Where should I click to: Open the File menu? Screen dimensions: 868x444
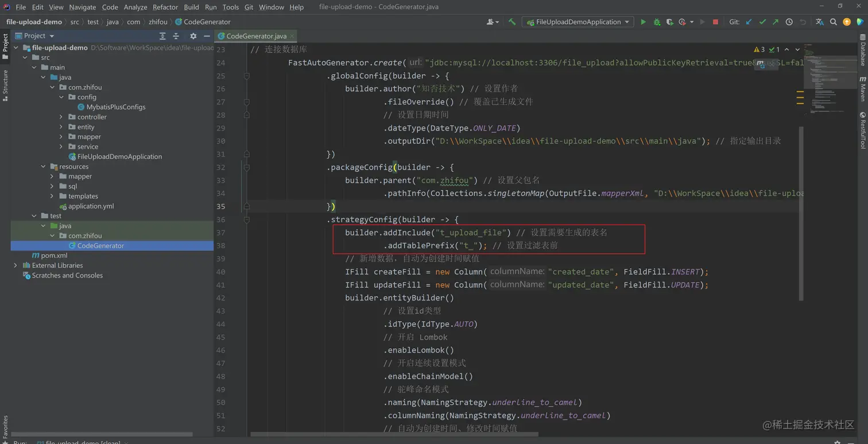point(21,7)
